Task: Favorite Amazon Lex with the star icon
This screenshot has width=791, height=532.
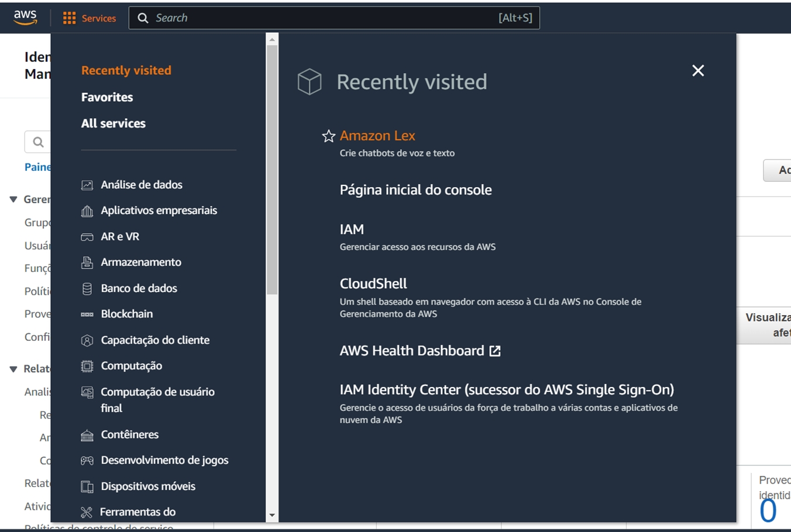Action: (x=329, y=136)
